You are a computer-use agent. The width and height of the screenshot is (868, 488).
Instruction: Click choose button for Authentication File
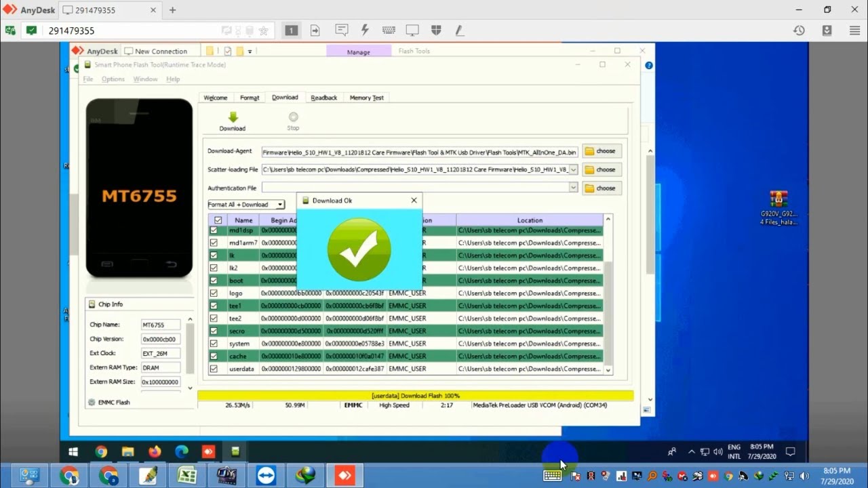[x=601, y=188]
